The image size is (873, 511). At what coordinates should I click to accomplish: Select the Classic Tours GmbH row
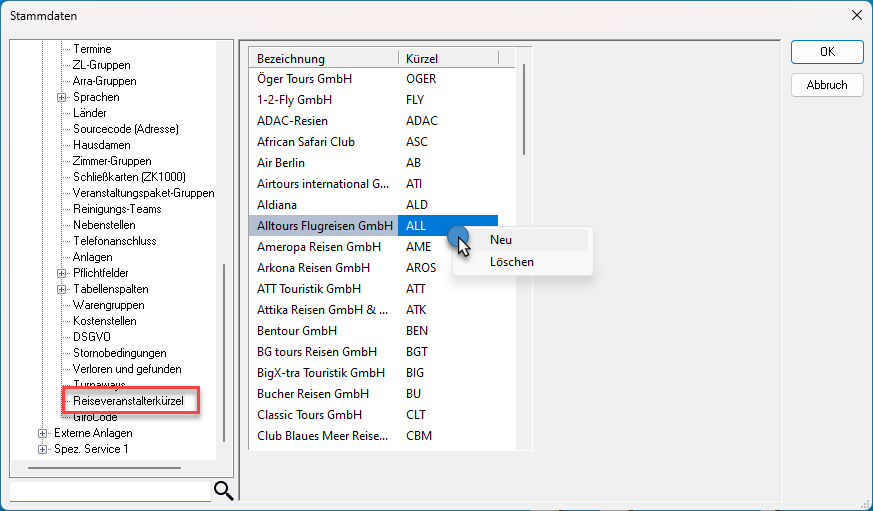click(x=374, y=415)
